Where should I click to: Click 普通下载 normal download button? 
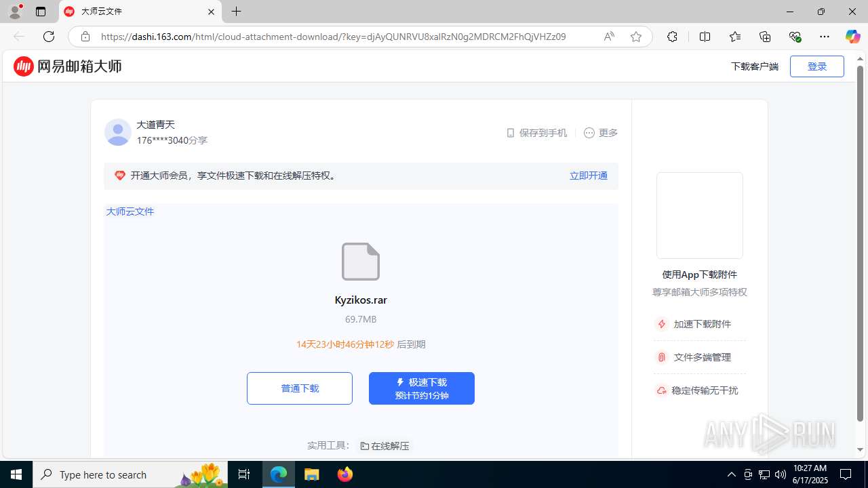point(300,388)
